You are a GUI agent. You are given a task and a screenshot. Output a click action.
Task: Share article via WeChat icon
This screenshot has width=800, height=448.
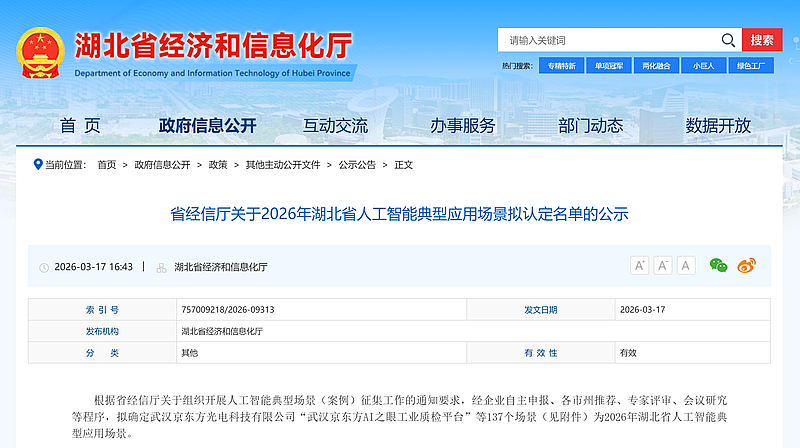[718, 265]
